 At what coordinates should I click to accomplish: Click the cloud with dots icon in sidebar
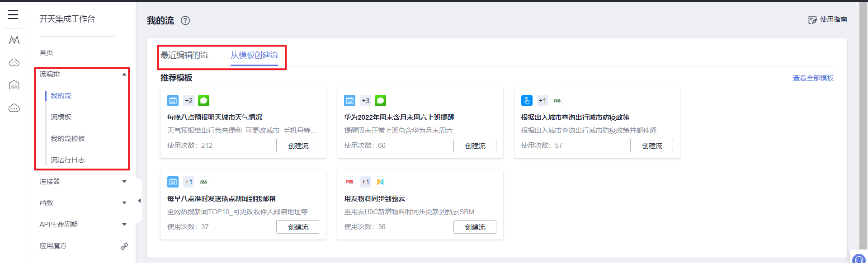point(14,108)
